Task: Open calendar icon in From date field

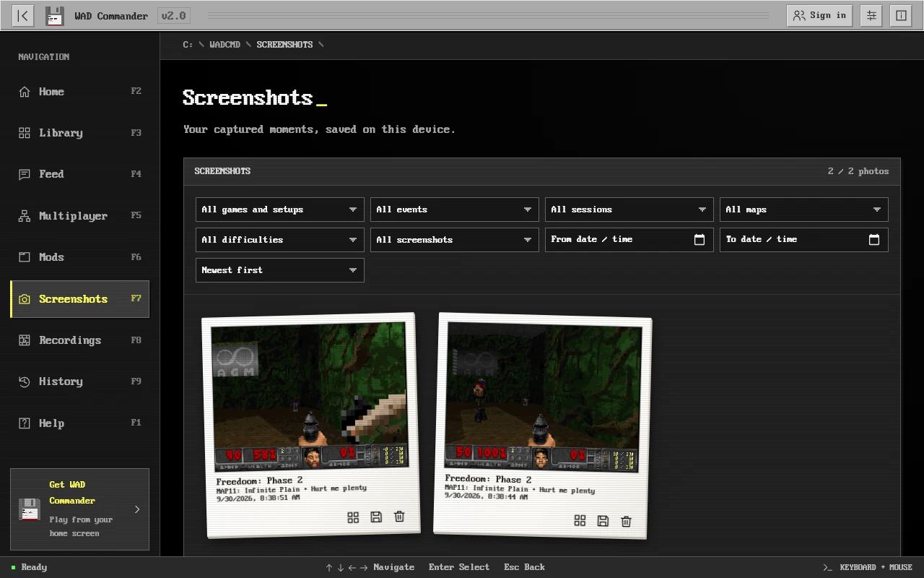Action: coord(699,240)
